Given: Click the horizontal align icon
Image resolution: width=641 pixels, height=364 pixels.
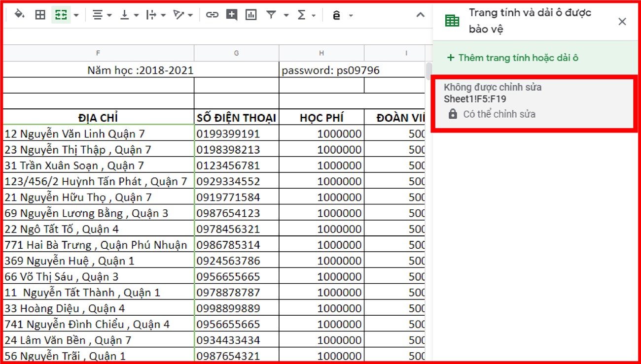Looking at the screenshot, I should [98, 15].
